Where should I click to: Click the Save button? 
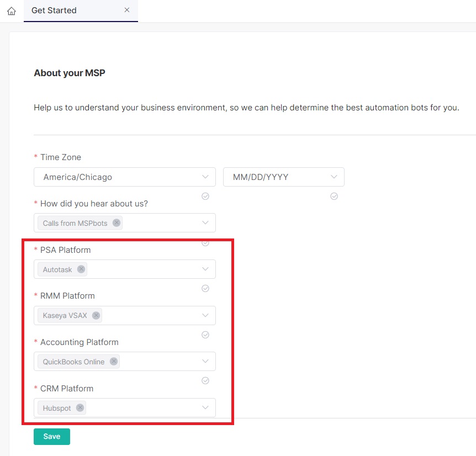click(52, 436)
